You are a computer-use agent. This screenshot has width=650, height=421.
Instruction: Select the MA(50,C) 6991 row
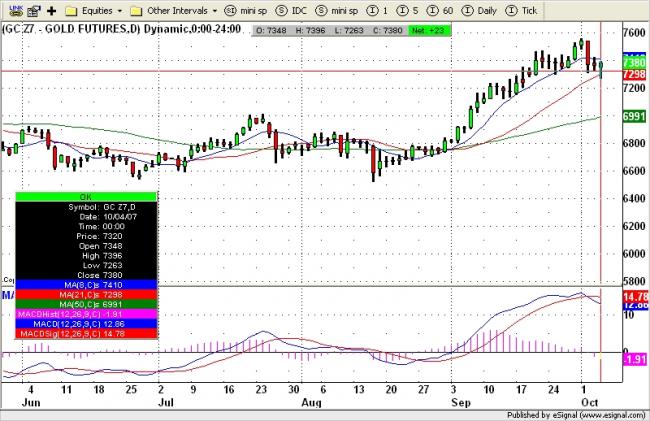(x=86, y=305)
